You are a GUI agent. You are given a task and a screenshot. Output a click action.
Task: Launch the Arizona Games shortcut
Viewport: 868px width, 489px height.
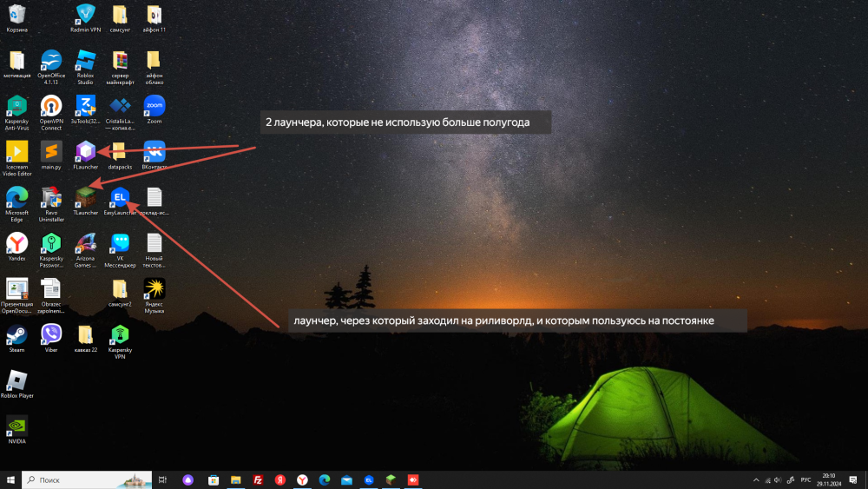[85, 250]
